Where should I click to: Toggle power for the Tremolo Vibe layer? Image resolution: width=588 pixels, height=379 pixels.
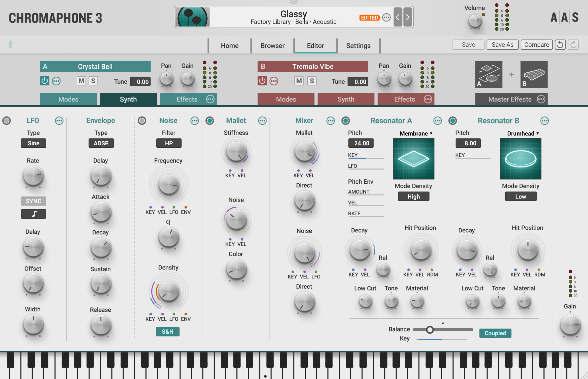(262, 81)
